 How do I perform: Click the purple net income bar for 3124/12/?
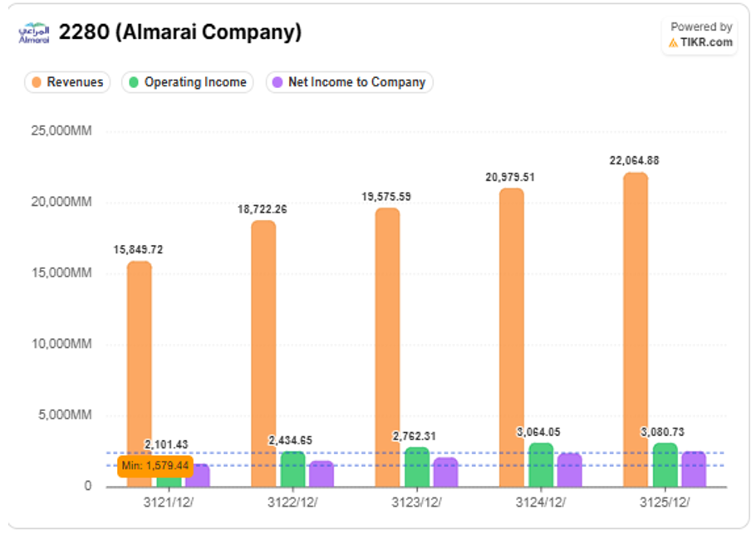[x=569, y=470]
